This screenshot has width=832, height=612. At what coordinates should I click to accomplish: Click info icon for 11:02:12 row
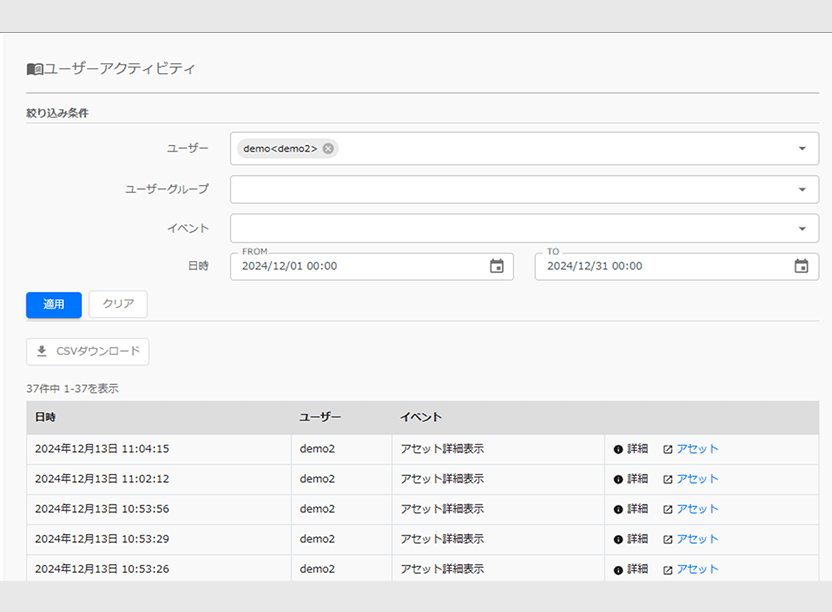[618, 479]
